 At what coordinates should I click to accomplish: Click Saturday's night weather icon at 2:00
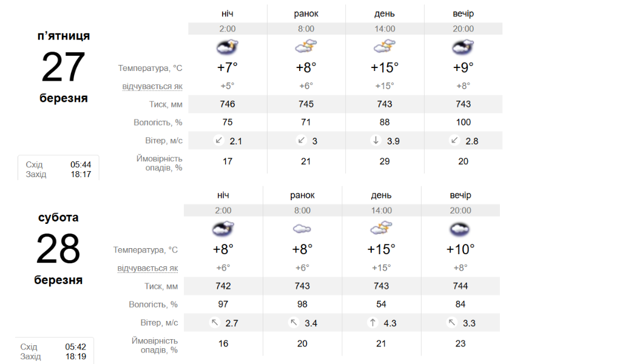(223, 229)
